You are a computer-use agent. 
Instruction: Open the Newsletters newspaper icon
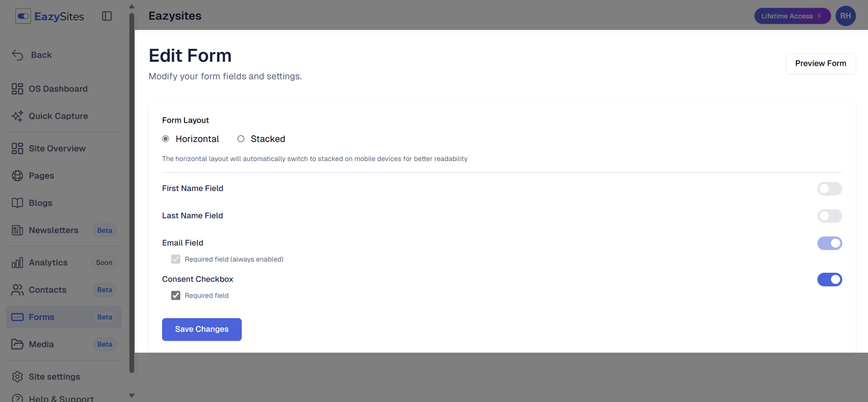tap(17, 230)
